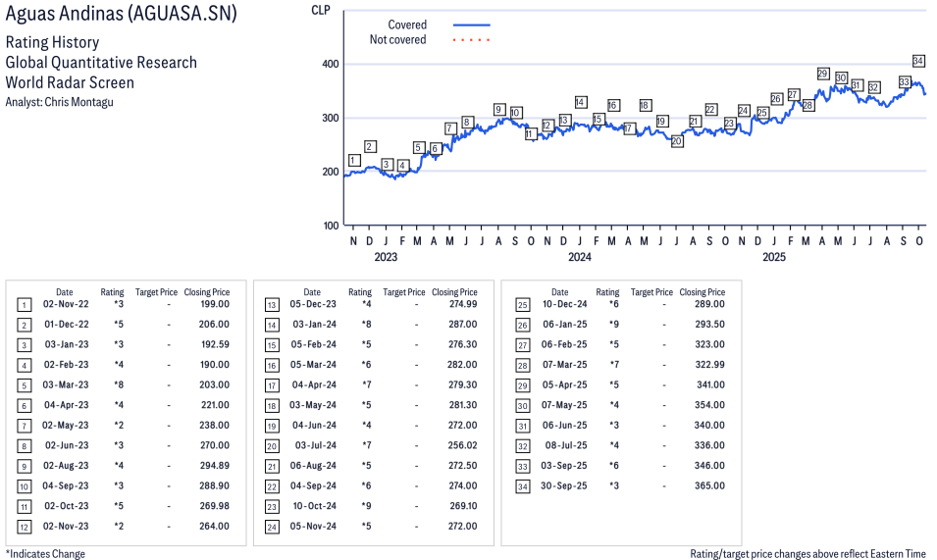This screenshot has height=560, width=937.
Task: Click boxed number 12 in the table
Action: [25, 527]
